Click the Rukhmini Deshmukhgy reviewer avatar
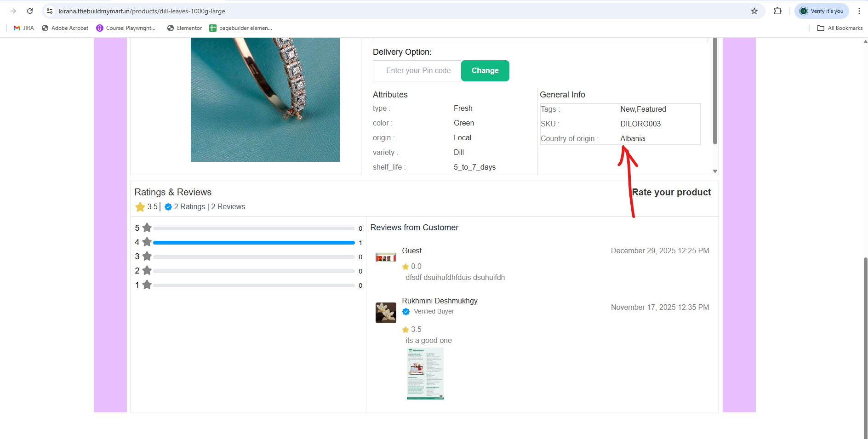Image resolution: width=868 pixels, height=439 pixels. (386, 313)
